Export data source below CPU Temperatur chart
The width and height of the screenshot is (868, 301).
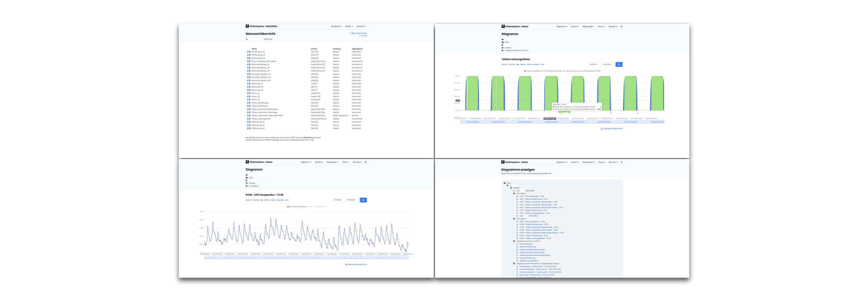click(356, 264)
